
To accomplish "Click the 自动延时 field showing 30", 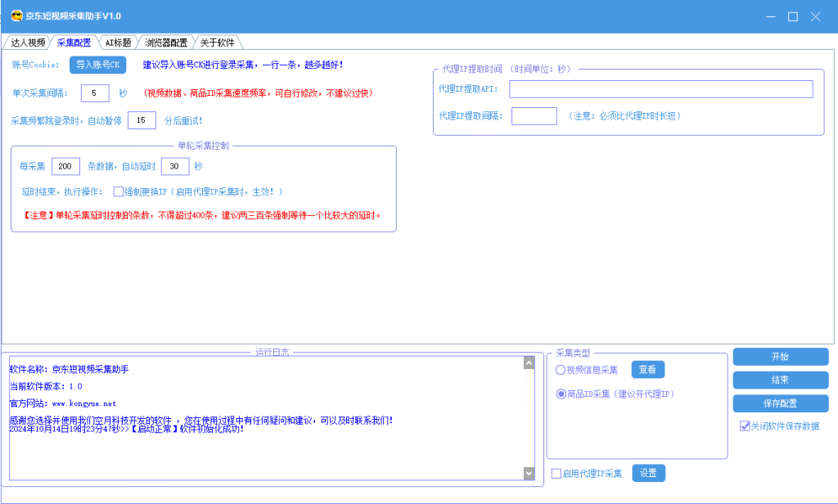I will (175, 166).
